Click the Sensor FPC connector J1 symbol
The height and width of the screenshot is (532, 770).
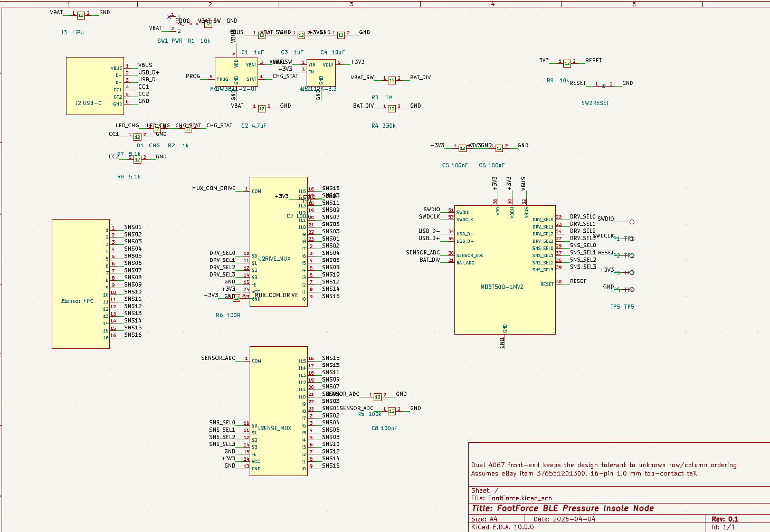(79, 282)
